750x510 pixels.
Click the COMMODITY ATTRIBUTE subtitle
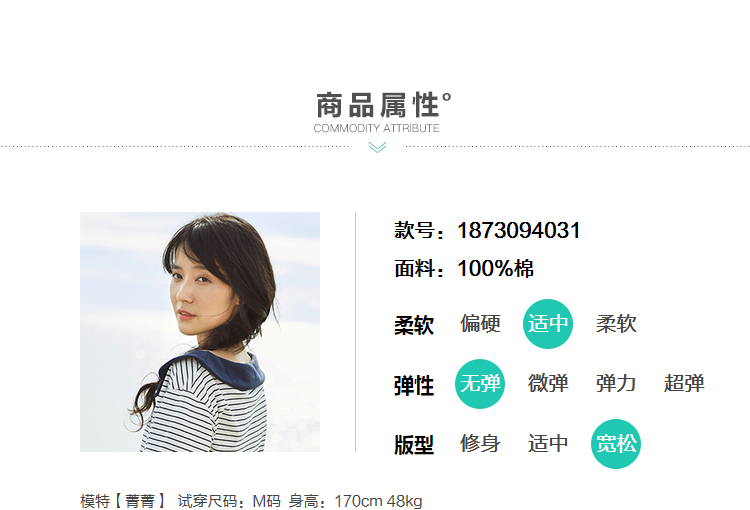(x=376, y=128)
